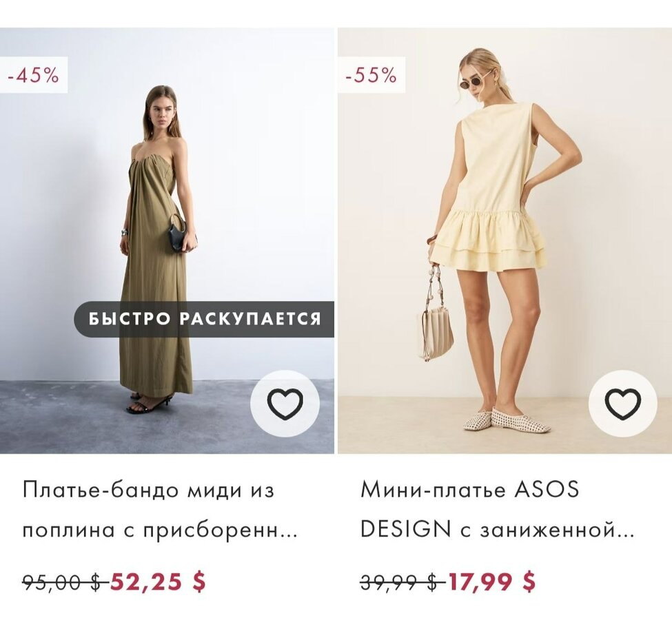Tap the woven flat shoes in the right photo
Viewport: 672px width, 620px height.
click(507, 421)
